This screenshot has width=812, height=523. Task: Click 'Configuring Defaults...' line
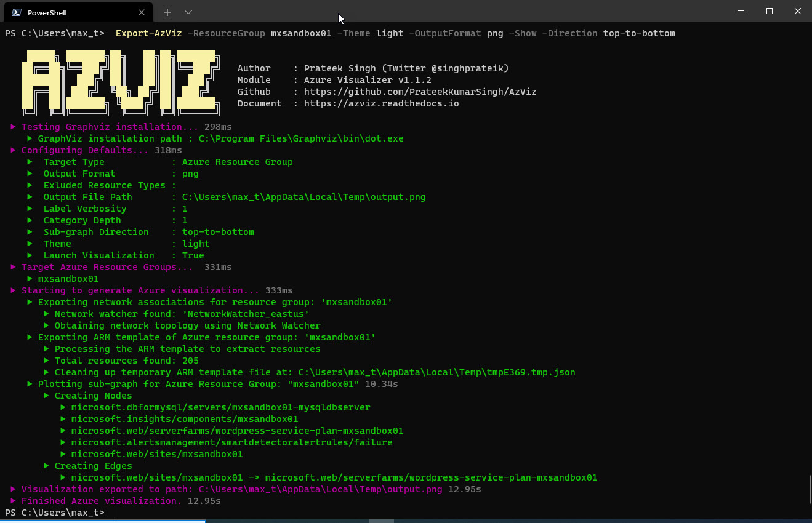click(97, 150)
